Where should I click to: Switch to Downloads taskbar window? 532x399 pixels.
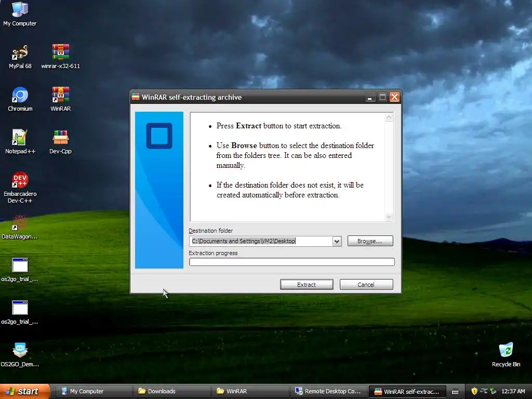[171, 391]
